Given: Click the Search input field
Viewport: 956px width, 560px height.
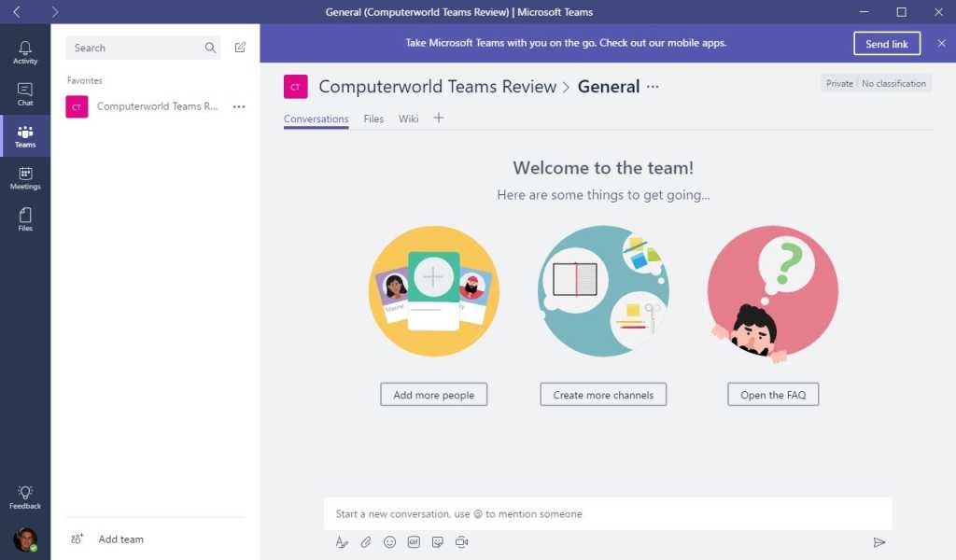Looking at the screenshot, I should click(x=143, y=48).
